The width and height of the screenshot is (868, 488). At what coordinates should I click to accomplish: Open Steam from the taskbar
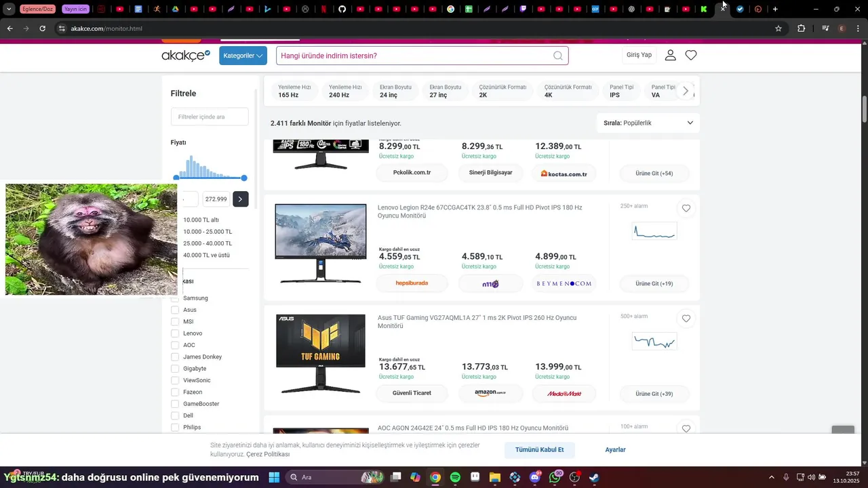coord(594,477)
